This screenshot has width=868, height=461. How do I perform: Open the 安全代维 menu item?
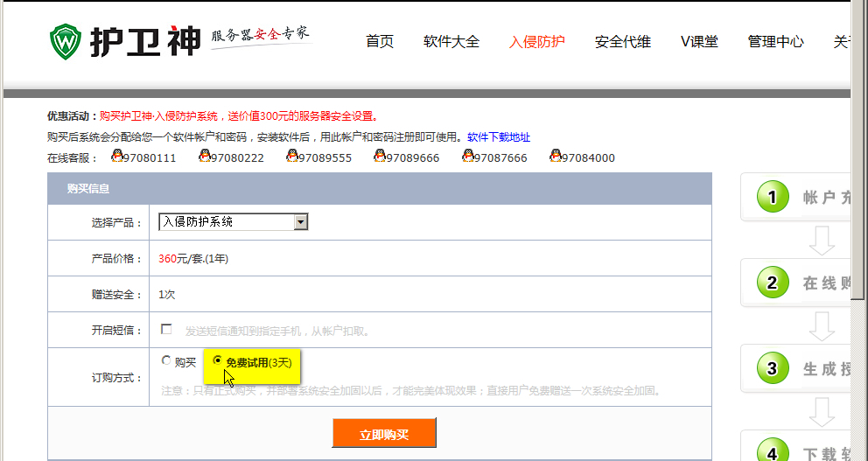622,41
